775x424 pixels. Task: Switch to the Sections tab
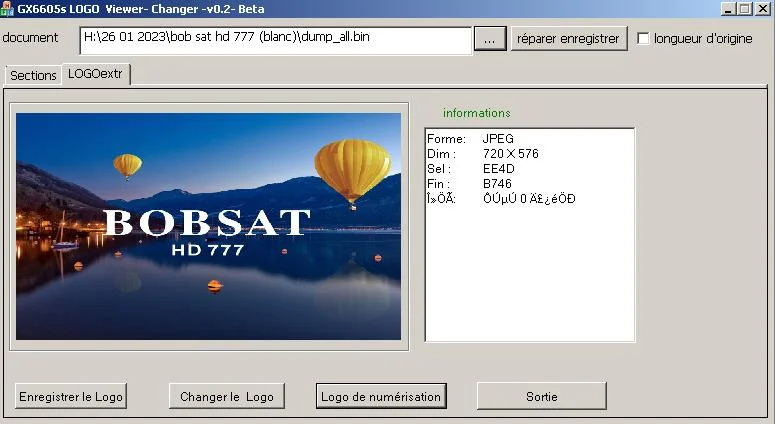pyautogui.click(x=33, y=75)
